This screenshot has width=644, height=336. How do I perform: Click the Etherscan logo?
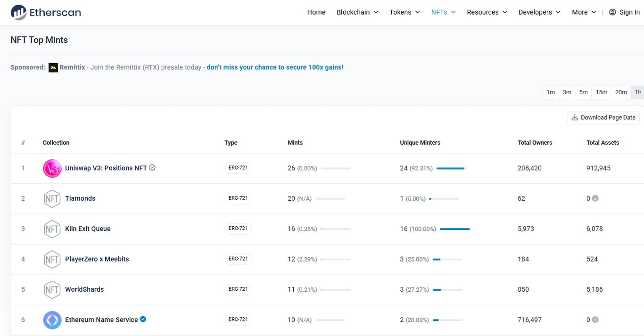point(46,12)
